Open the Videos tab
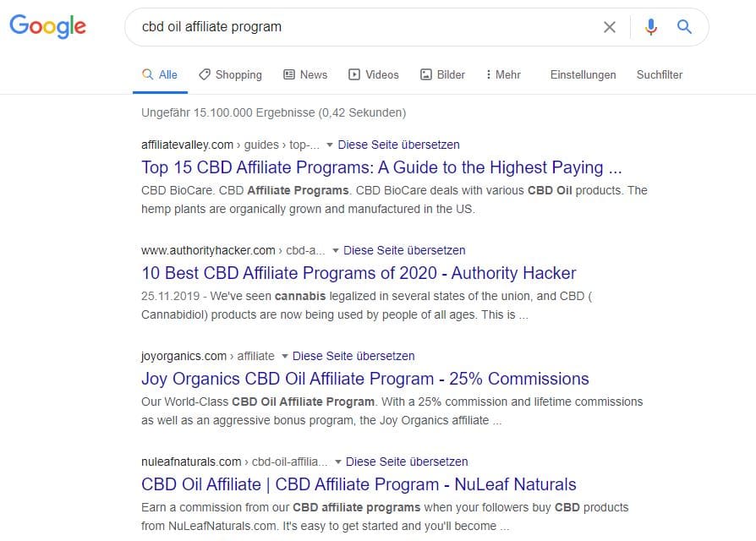Image resolution: width=756 pixels, height=541 pixels. 374,74
